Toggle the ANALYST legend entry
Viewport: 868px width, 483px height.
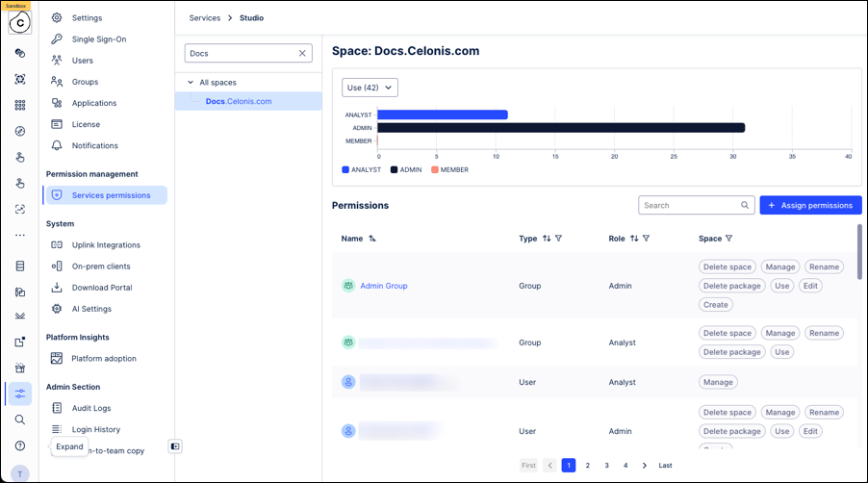tap(362, 170)
